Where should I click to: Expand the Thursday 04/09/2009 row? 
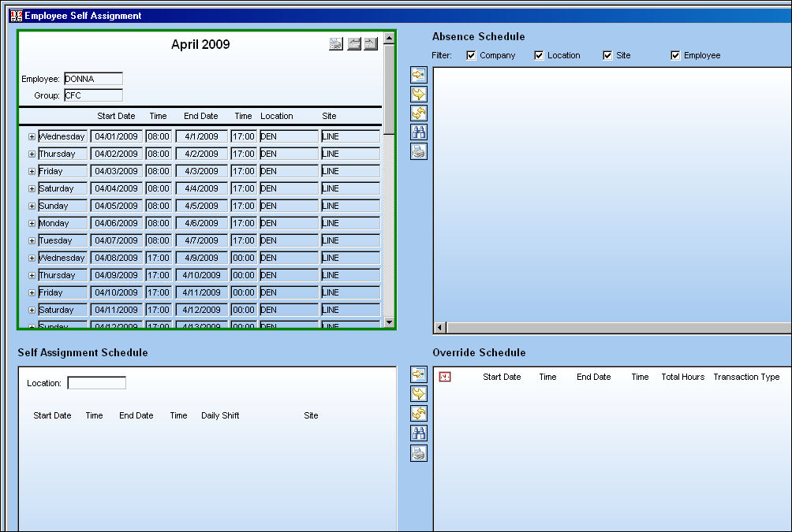[32, 276]
